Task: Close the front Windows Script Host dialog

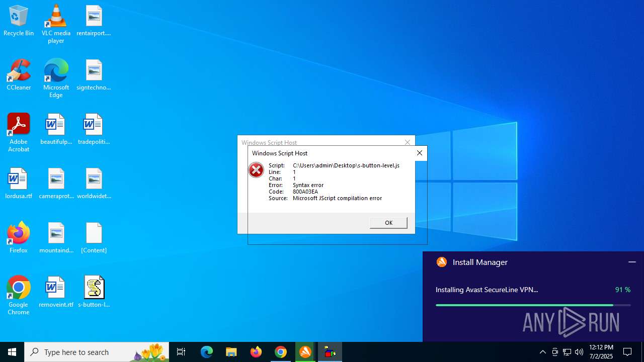Action: (420, 153)
